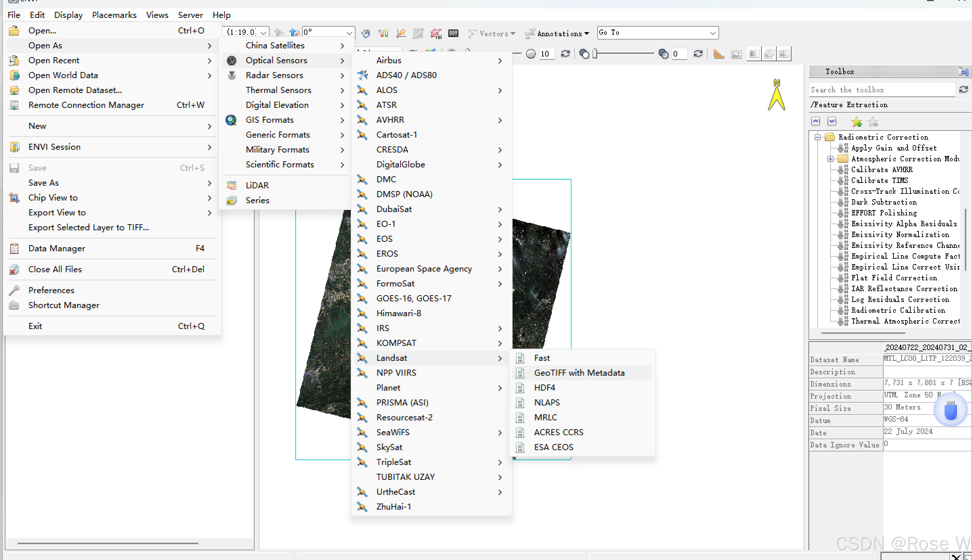Choose Data Manager from File menu

[57, 249]
